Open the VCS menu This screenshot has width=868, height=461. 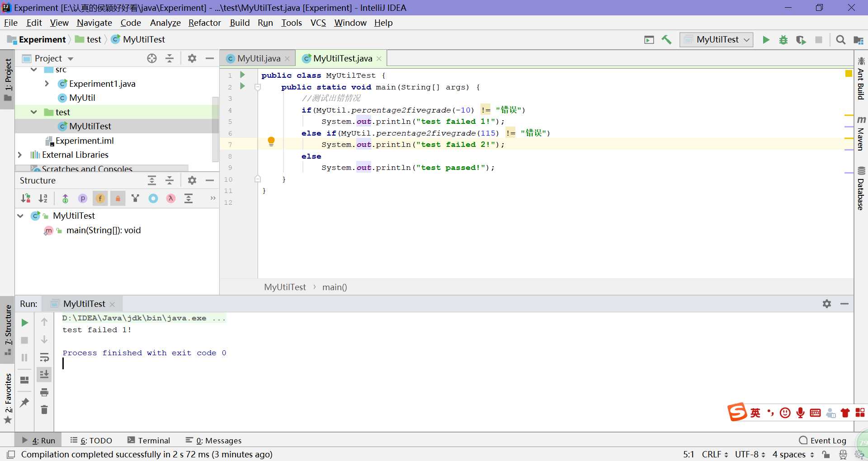pyautogui.click(x=318, y=23)
